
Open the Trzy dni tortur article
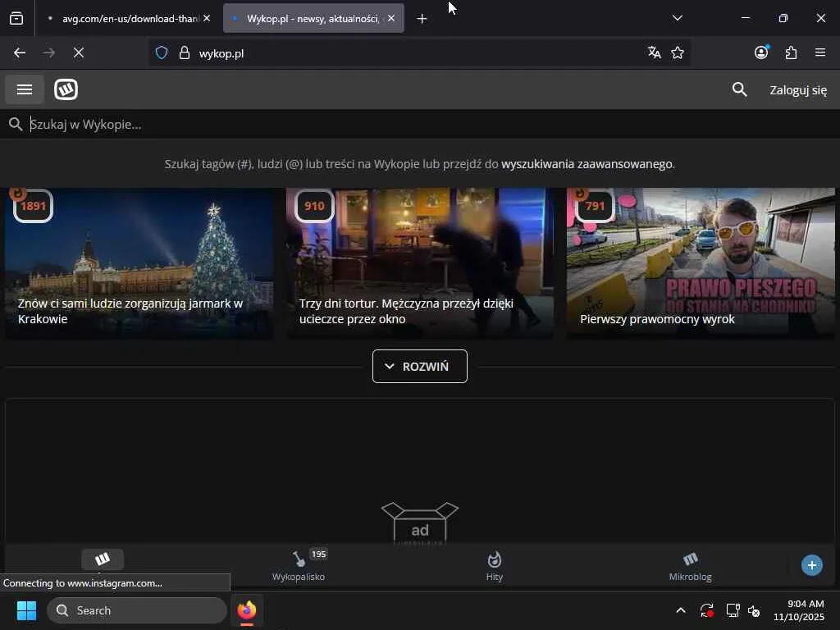pyautogui.click(x=420, y=262)
